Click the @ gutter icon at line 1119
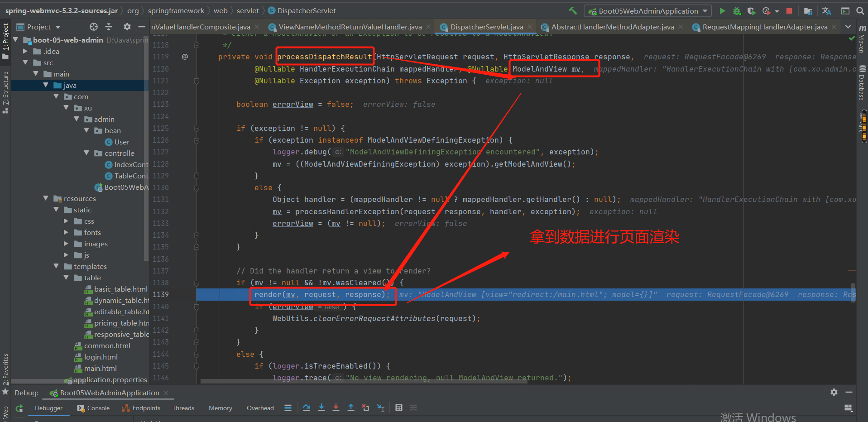Image resolution: width=868 pixels, height=422 pixels. 185,57
